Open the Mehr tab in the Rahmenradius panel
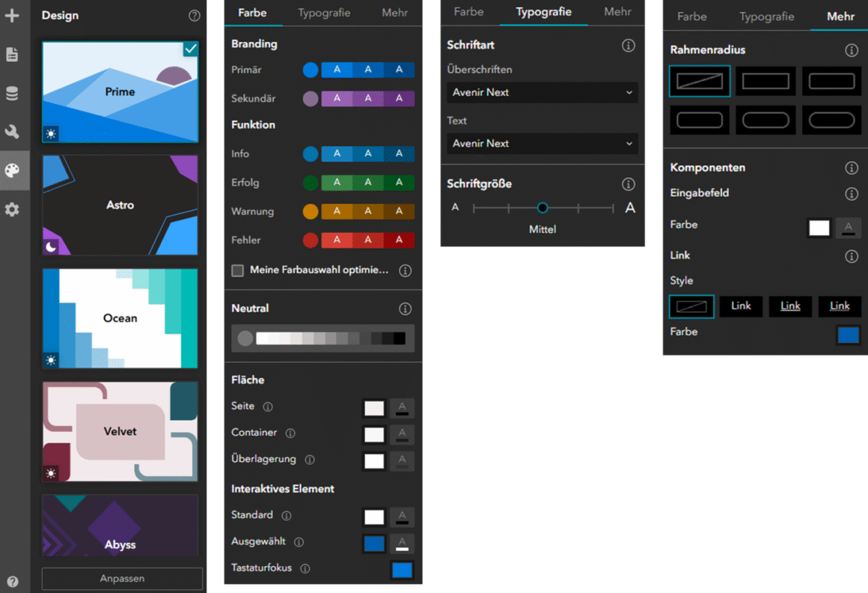The height and width of the screenshot is (593, 868). (840, 16)
